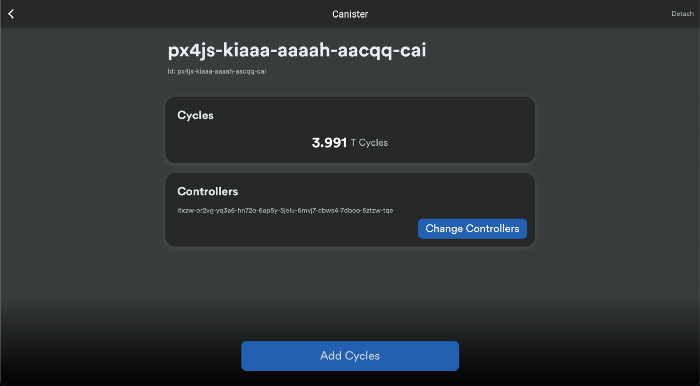Click the small Id: px4js canister identifier text
The height and width of the screenshot is (386, 700).
click(217, 71)
